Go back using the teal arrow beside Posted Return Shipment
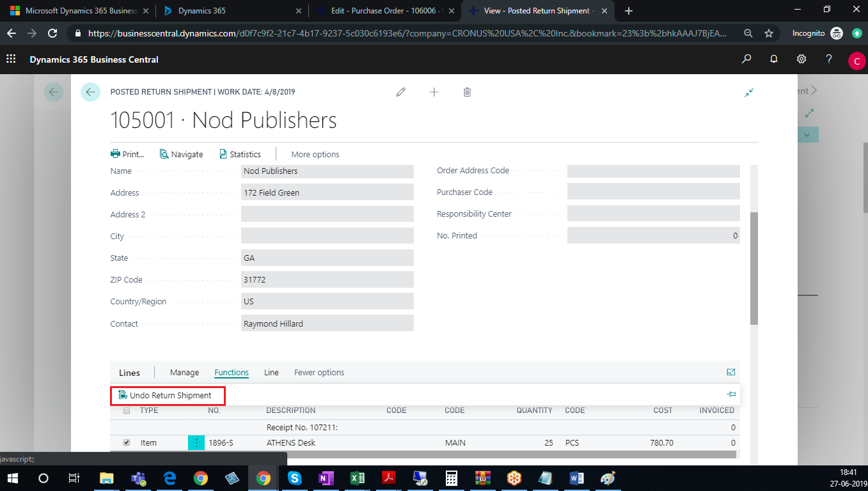The height and width of the screenshot is (491, 868). [90, 92]
